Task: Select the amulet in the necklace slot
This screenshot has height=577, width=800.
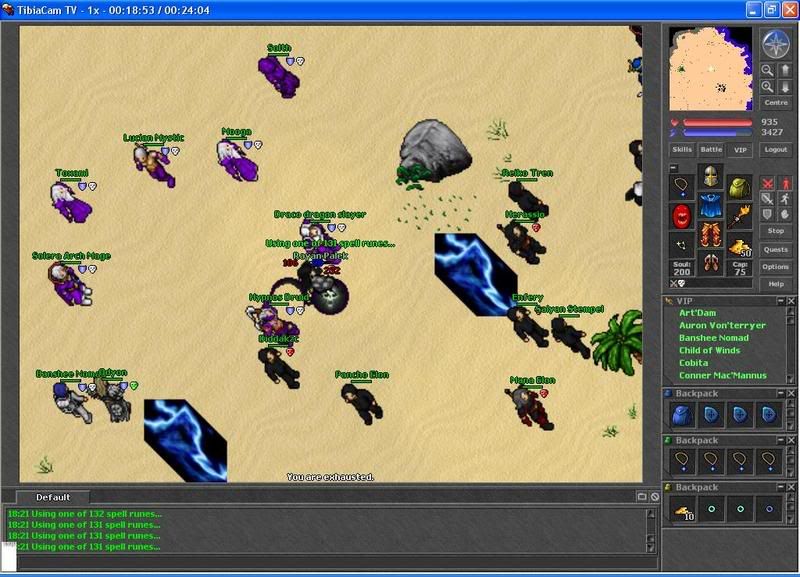Action: pos(682,188)
